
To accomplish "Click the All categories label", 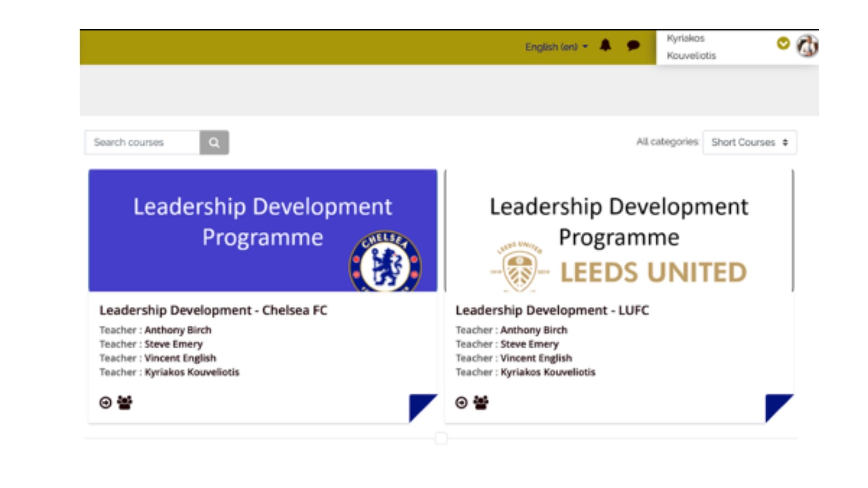I will tap(668, 142).
